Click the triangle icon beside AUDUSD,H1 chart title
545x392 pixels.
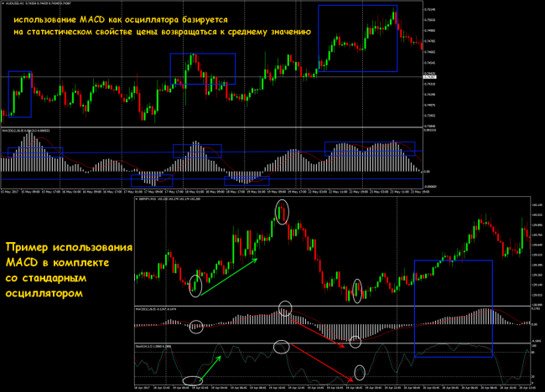click(3, 3)
